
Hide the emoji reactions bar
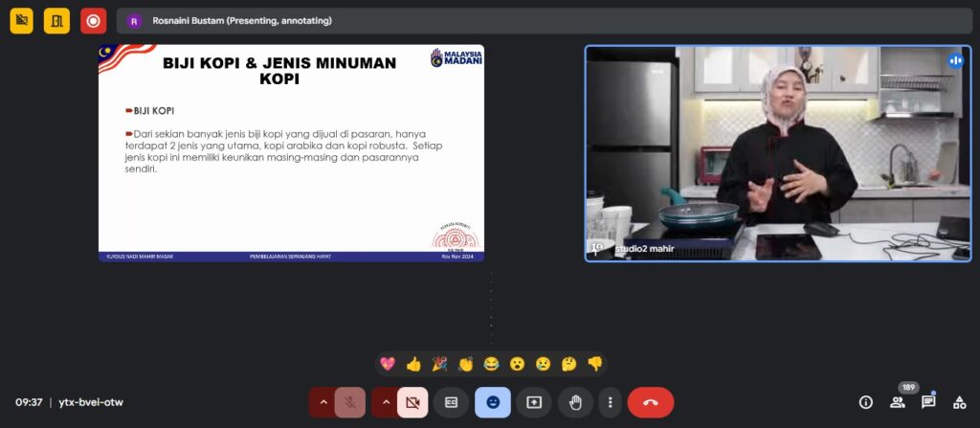coord(493,403)
